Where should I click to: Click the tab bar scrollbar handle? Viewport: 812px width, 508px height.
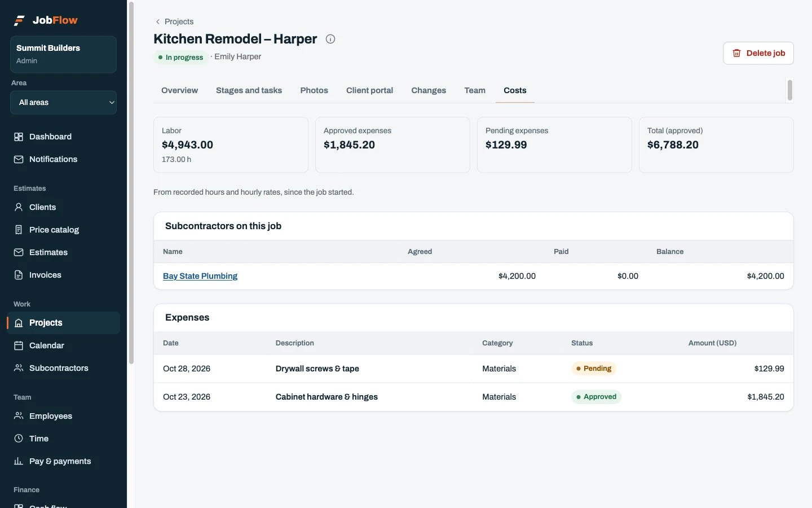790,90
